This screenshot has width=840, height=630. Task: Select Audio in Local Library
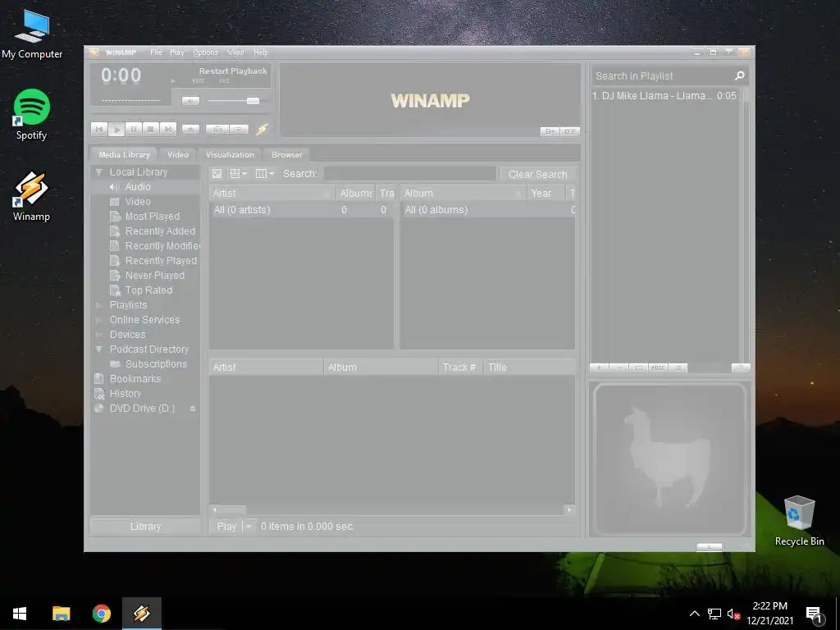(138, 186)
